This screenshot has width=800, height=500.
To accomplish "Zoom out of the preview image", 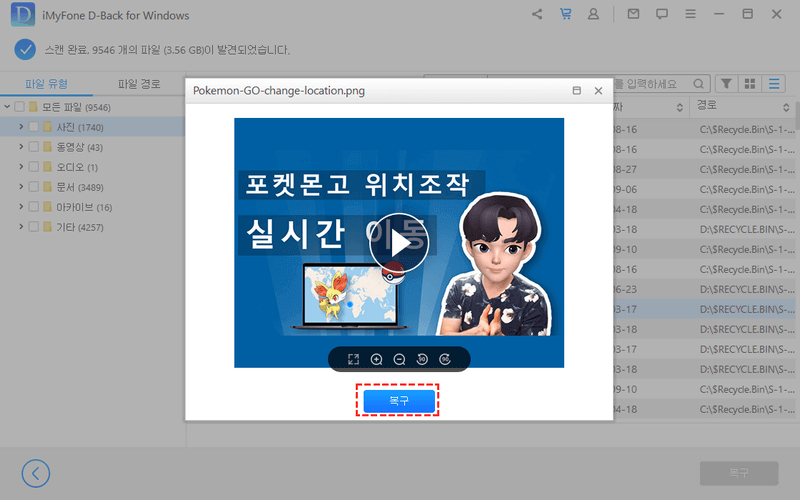I will [399, 359].
